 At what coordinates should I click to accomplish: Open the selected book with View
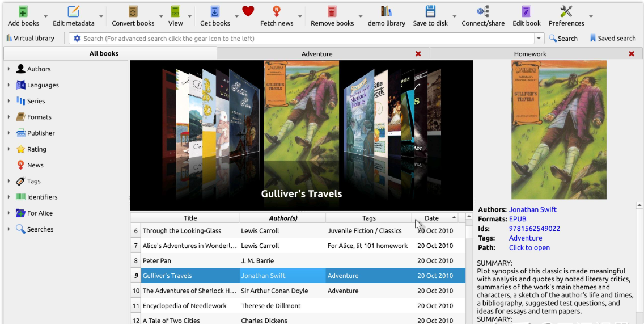(175, 16)
